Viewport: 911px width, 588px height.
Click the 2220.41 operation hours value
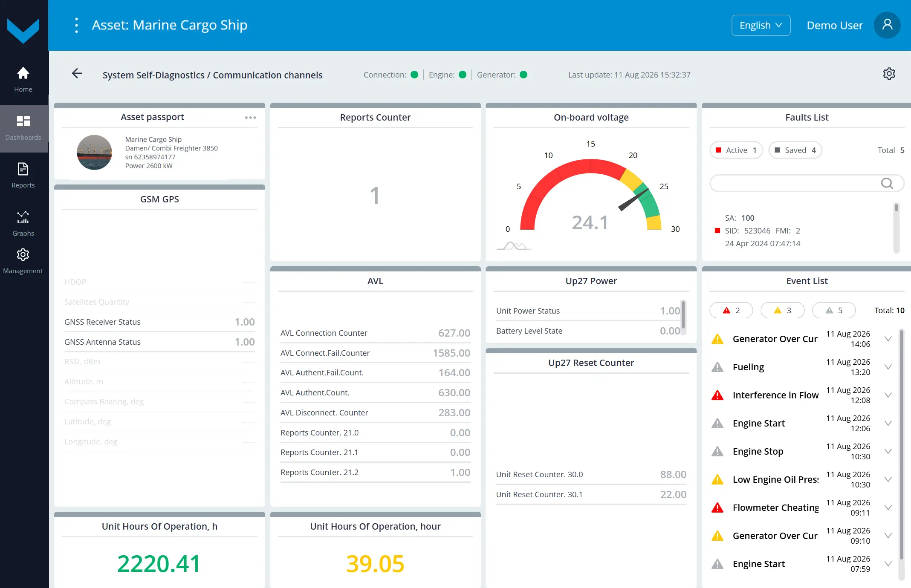(159, 563)
